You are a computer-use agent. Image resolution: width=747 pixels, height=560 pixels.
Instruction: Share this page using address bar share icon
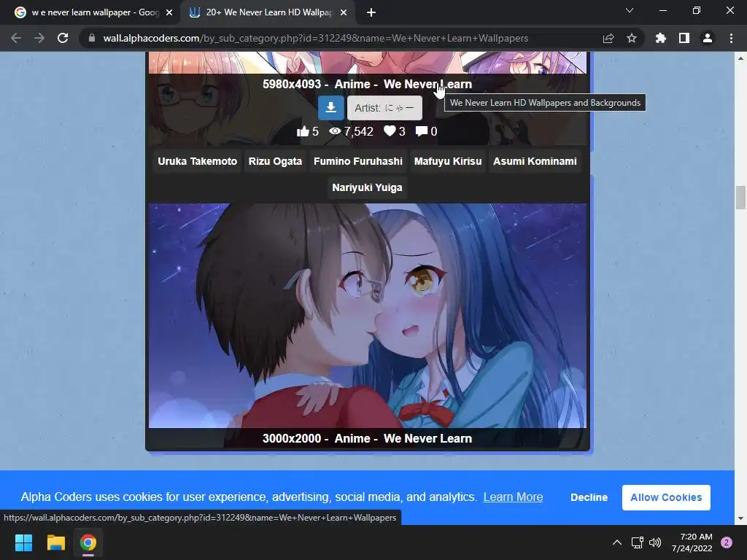click(608, 38)
